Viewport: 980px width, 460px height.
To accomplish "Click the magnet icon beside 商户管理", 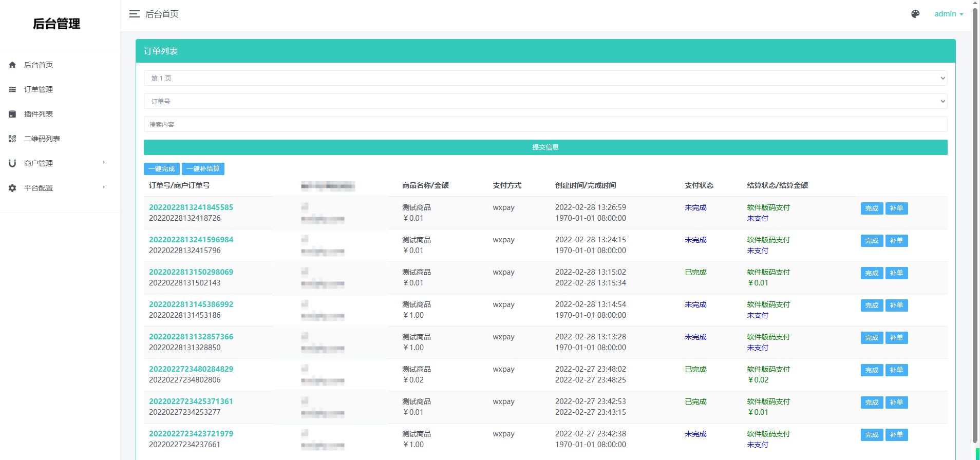I will tap(12, 163).
